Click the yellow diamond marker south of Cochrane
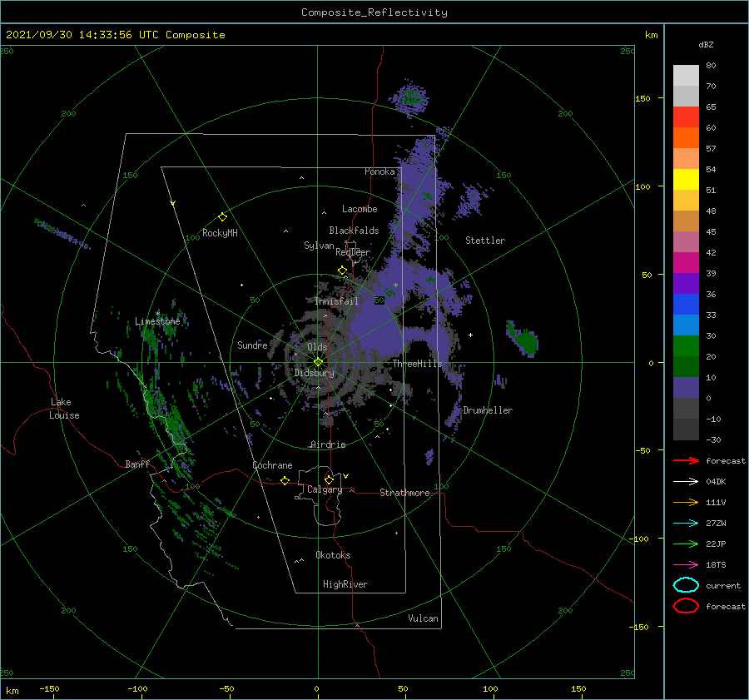 tap(285, 481)
